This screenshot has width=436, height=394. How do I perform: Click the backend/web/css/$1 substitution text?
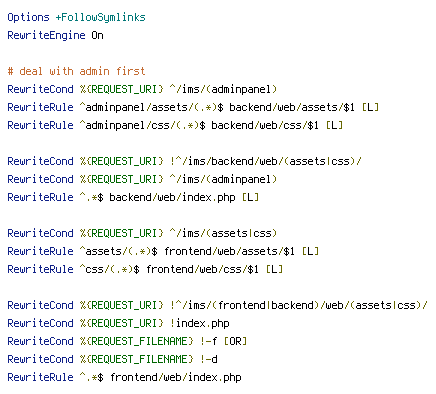pyautogui.click(x=265, y=125)
